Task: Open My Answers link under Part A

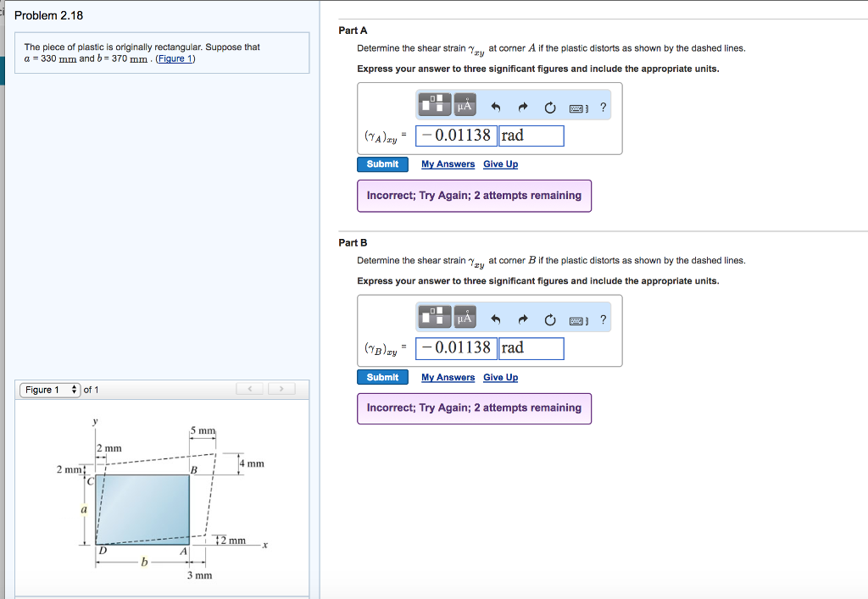Action: click(448, 164)
